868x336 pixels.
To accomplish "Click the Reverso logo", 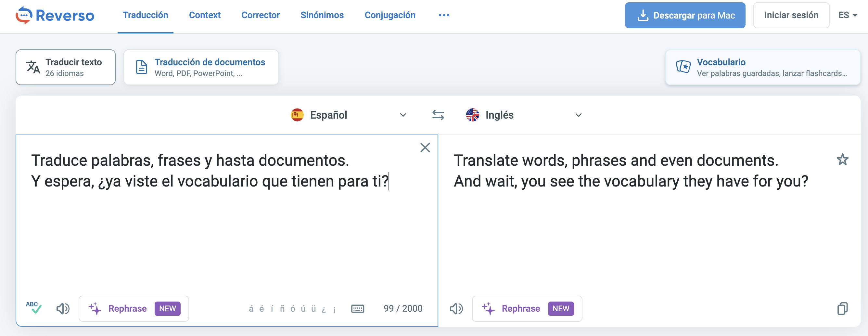I will [55, 15].
